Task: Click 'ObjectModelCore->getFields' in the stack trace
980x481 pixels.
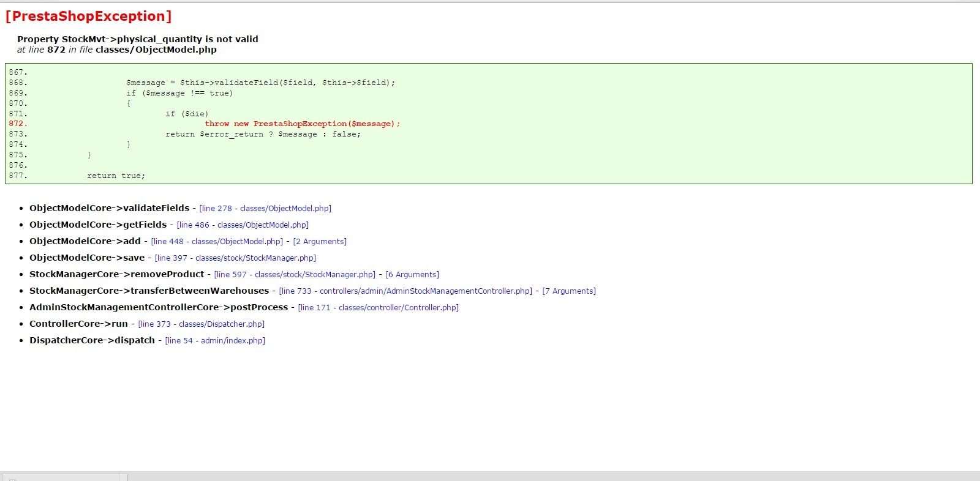Action: 98,225
